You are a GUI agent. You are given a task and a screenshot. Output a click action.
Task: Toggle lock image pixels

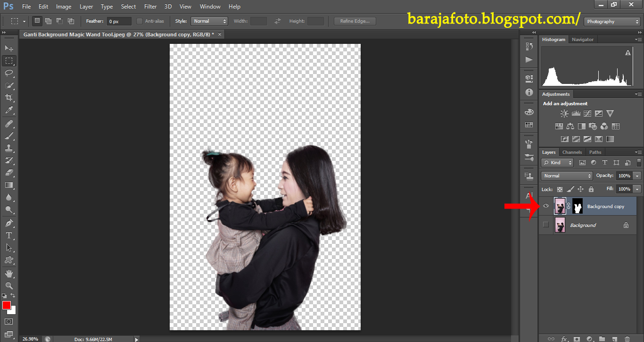(570, 189)
